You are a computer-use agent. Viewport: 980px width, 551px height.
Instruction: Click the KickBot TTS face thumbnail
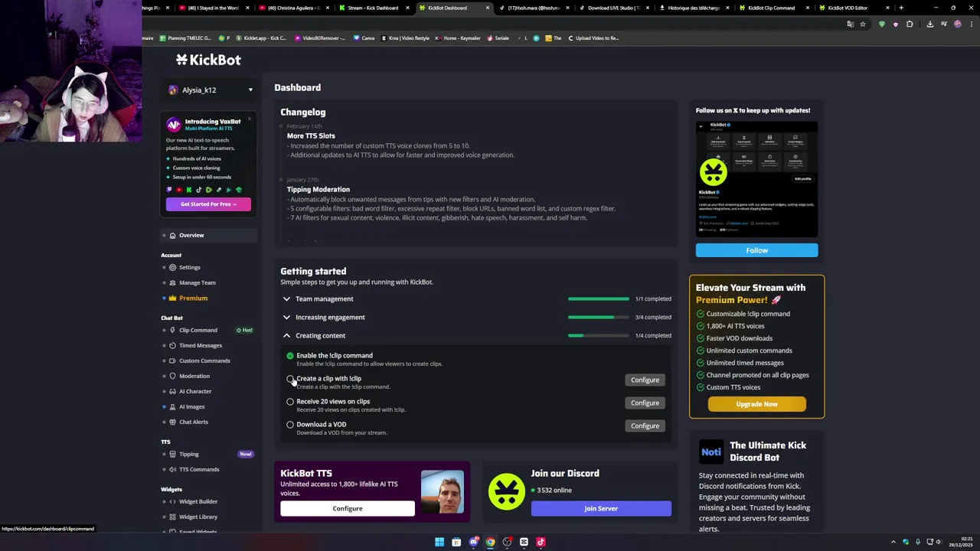pos(442,493)
